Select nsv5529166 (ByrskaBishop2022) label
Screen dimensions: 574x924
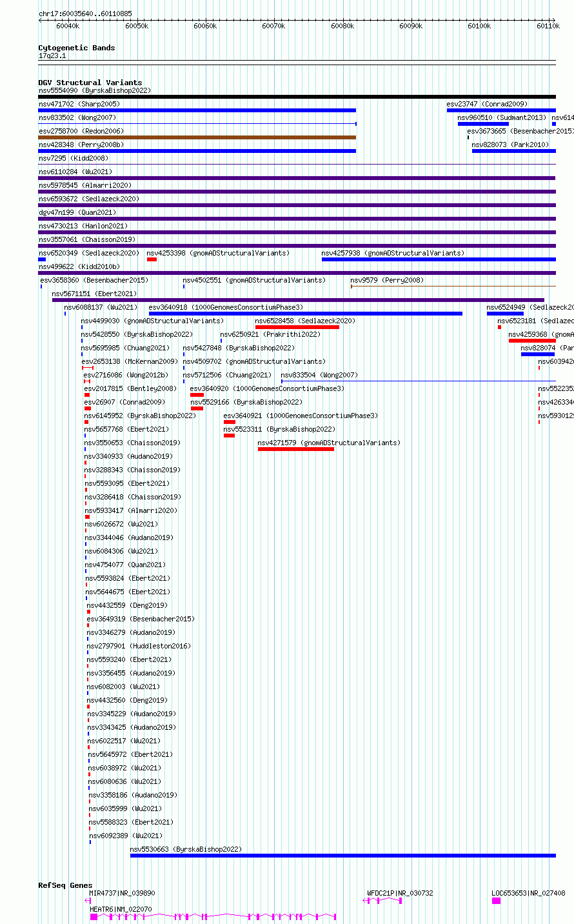pyautogui.click(x=247, y=402)
